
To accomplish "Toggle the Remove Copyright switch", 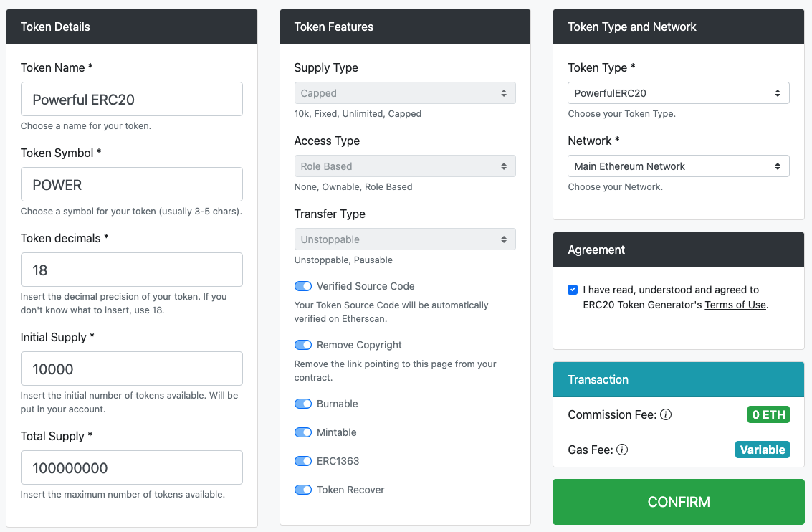I will click(x=303, y=345).
